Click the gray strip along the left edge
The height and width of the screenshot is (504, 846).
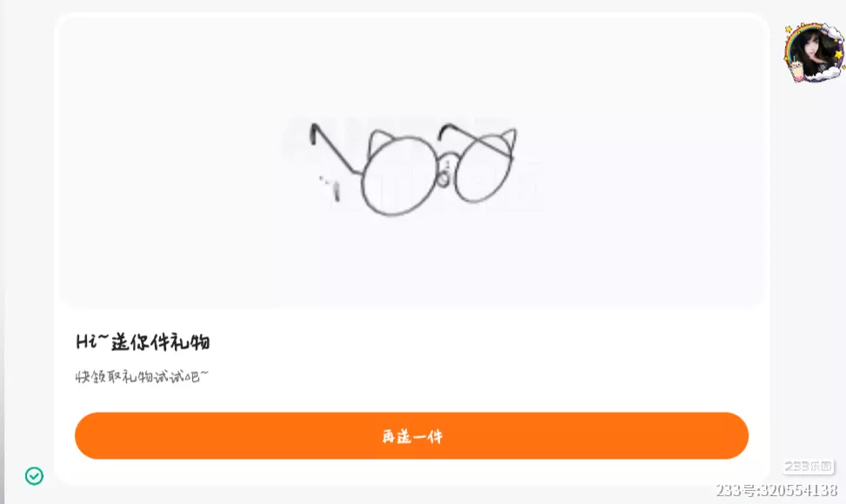click(2, 252)
